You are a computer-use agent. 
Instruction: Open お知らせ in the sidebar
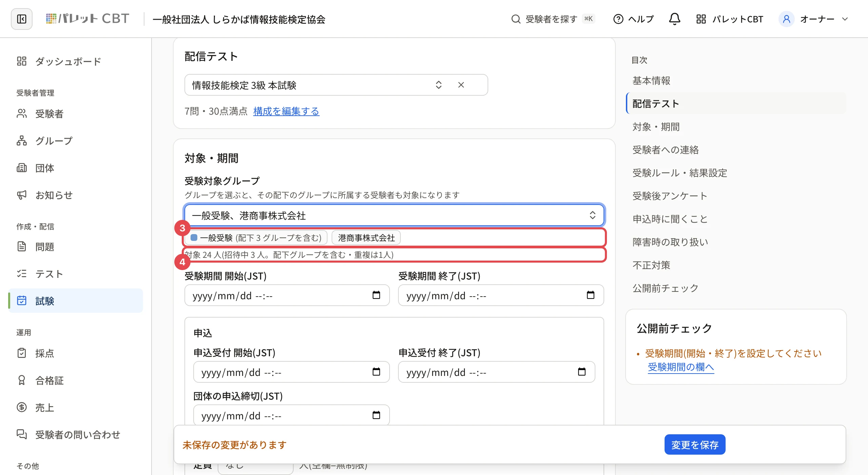point(75,195)
